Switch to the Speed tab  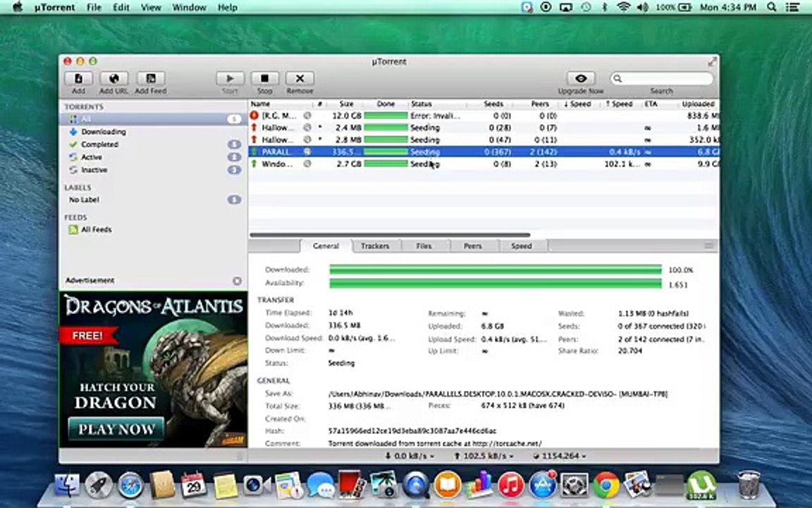click(522, 246)
